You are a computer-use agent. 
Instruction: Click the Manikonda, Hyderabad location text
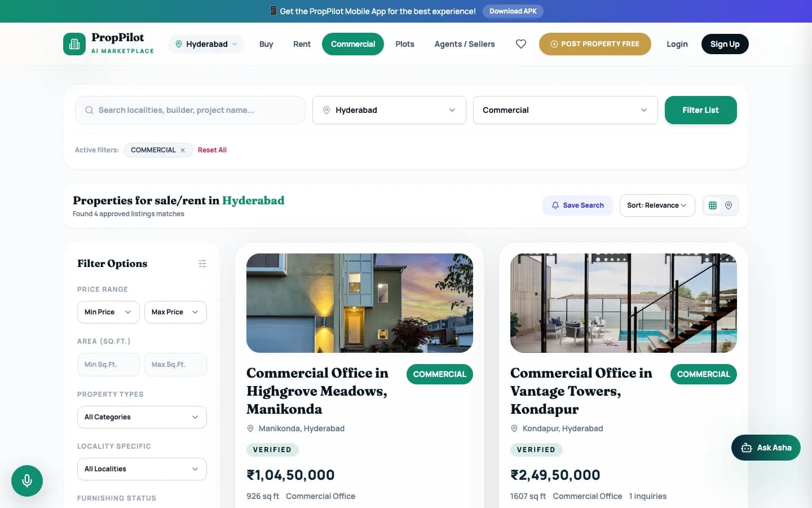[301, 428]
